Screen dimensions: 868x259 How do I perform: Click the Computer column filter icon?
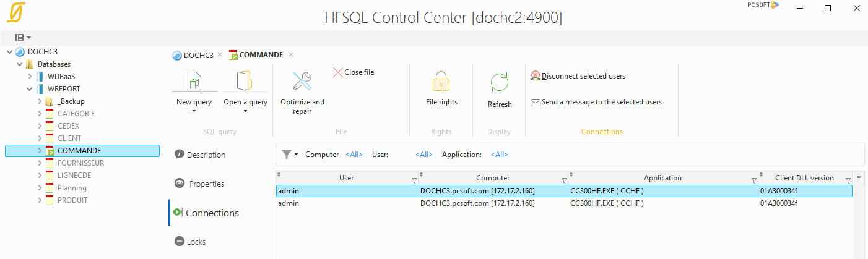564,180
